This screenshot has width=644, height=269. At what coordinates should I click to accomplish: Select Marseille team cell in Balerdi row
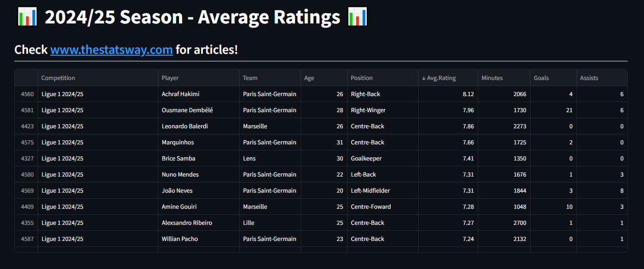[x=270, y=126]
